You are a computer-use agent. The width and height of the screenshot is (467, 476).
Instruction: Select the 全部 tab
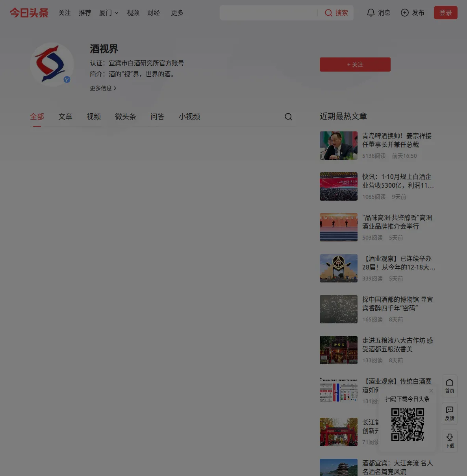37,116
